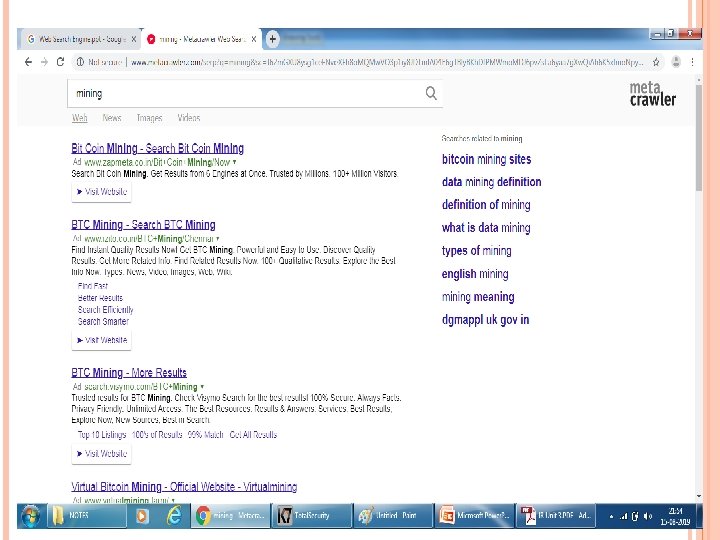Reload the Metacrawler results page

[60, 62]
